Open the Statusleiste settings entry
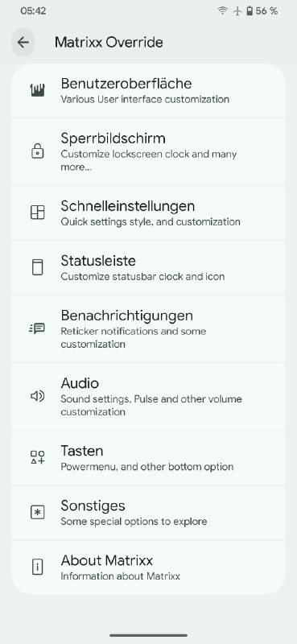Screen dimensions: 297x644 click(x=148, y=268)
